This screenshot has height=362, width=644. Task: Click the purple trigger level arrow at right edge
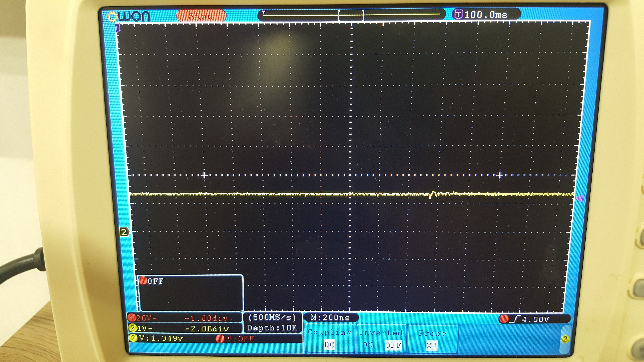pyautogui.click(x=579, y=198)
